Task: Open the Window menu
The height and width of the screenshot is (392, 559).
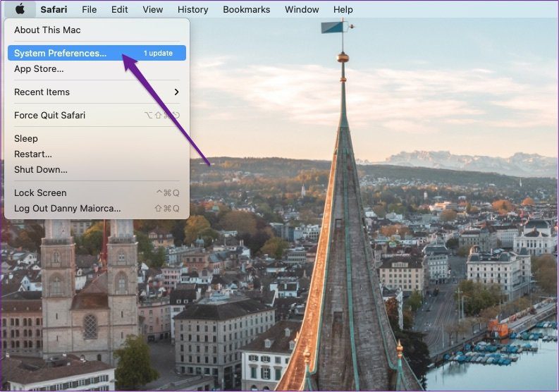Action: click(302, 10)
